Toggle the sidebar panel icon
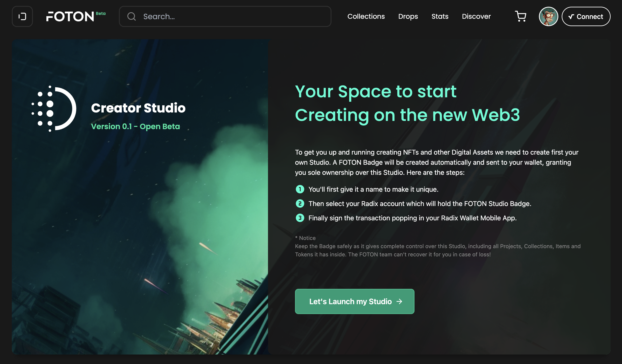The width and height of the screenshot is (622, 364). 22,16
